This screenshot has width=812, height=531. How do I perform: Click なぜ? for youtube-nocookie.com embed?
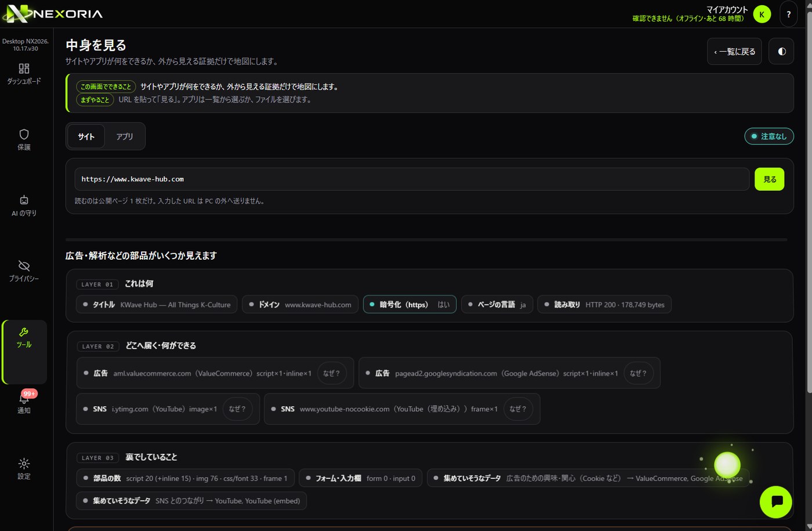(x=518, y=409)
